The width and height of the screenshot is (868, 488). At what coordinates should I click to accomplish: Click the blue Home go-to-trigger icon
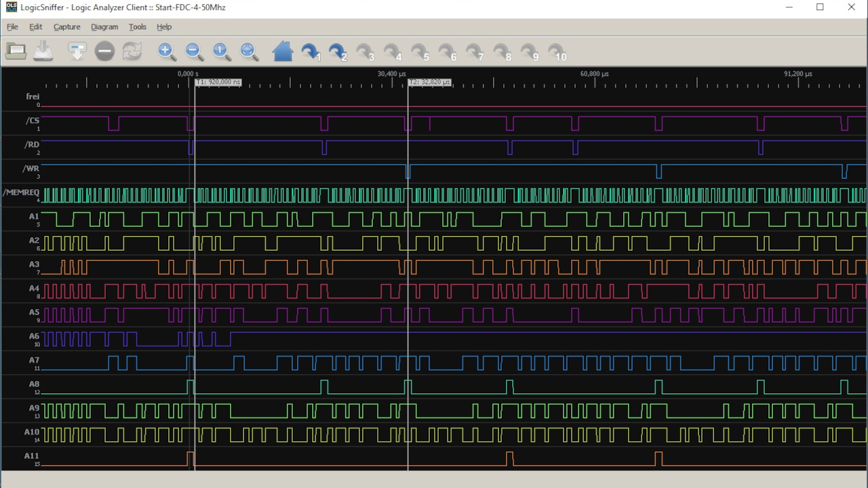(282, 51)
